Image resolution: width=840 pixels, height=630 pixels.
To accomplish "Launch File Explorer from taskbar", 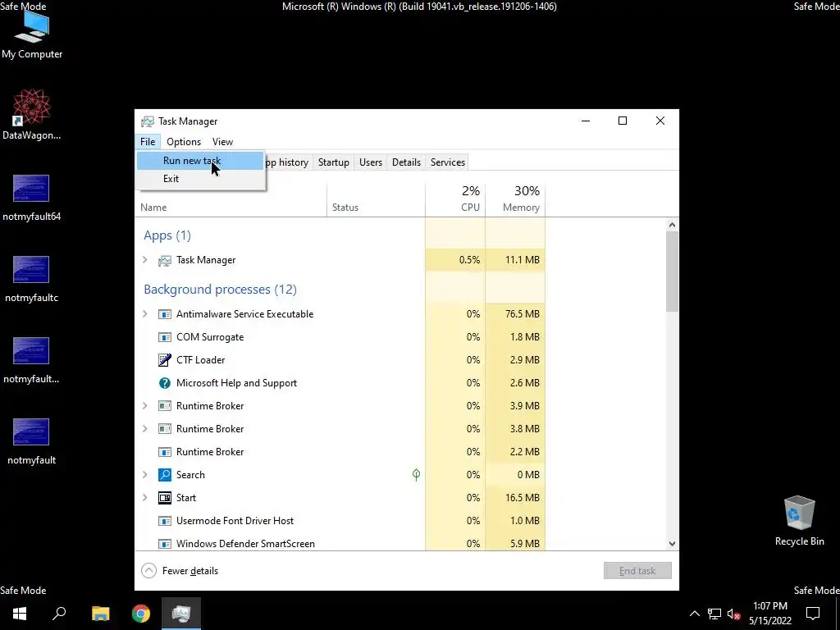I will [100, 614].
